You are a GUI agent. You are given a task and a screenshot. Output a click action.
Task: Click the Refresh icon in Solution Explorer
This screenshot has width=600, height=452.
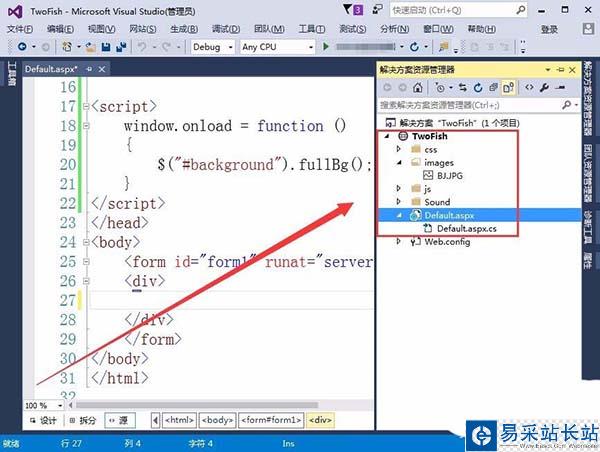click(478, 88)
